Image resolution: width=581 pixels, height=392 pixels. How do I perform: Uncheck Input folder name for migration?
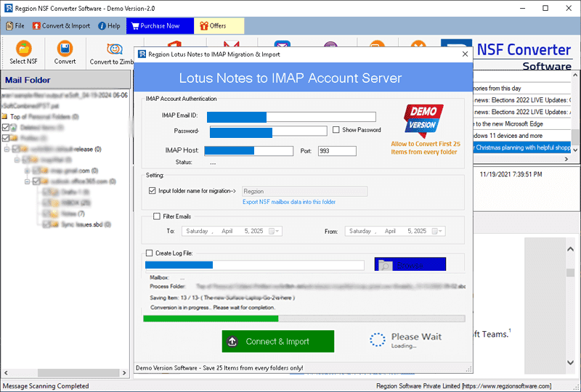point(152,191)
